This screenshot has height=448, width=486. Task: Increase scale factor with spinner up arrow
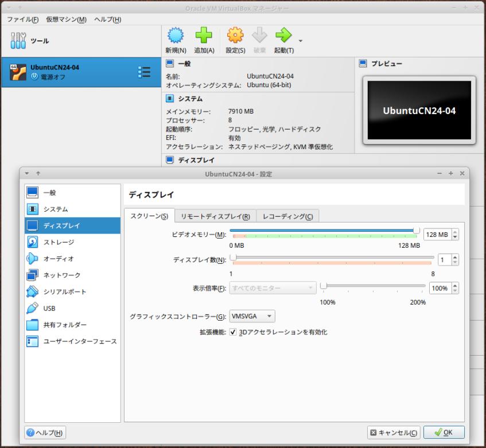[x=454, y=285]
